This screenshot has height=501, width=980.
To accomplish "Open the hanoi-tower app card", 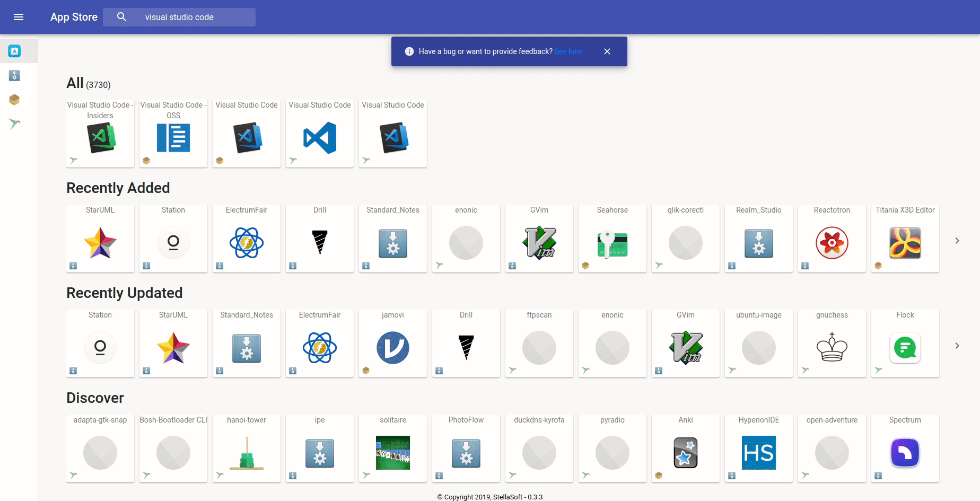I will pyautogui.click(x=247, y=449).
